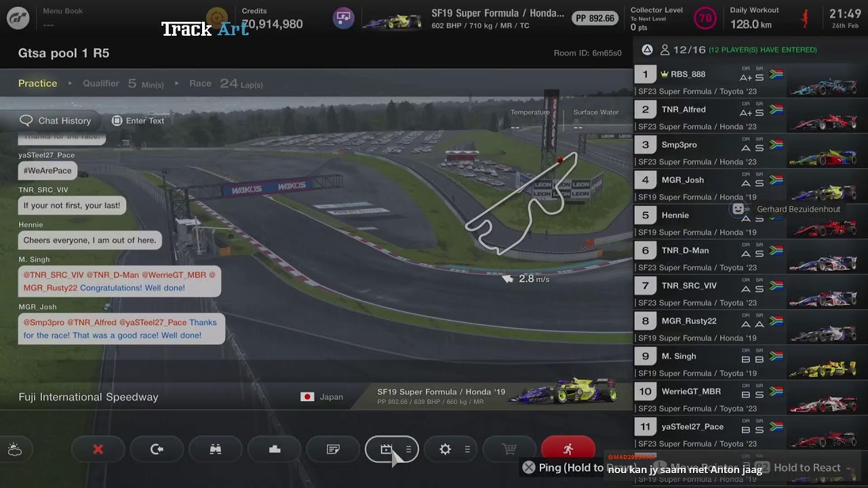Image resolution: width=868 pixels, height=488 pixels.
Task: Click the Daily Workout 128.0 km value
Action: click(x=751, y=24)
